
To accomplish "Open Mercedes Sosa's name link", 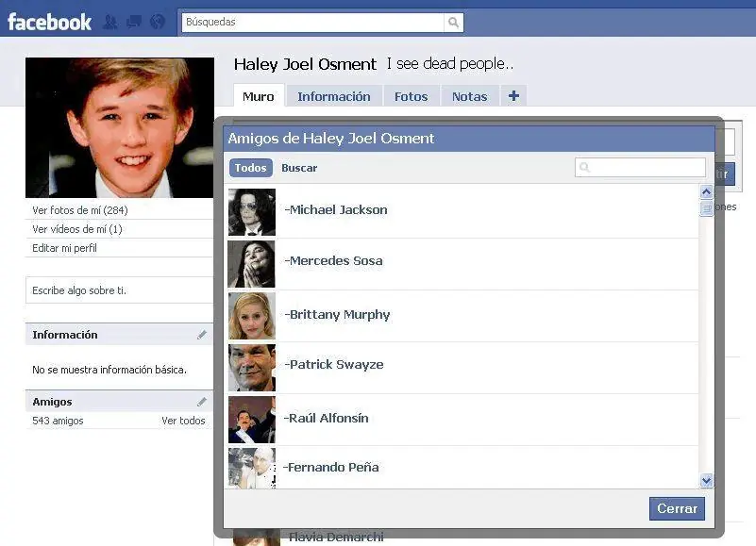I will click(x=334, y=260).
